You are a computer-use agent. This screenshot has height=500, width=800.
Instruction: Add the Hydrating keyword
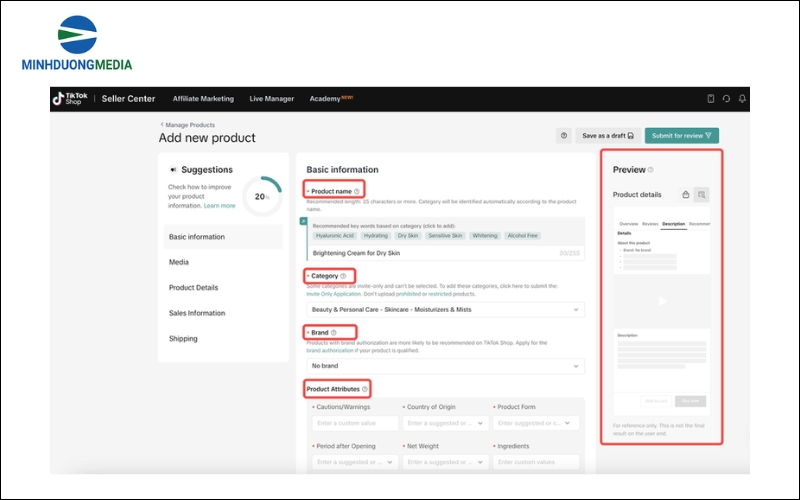click(x=376, y=236)
